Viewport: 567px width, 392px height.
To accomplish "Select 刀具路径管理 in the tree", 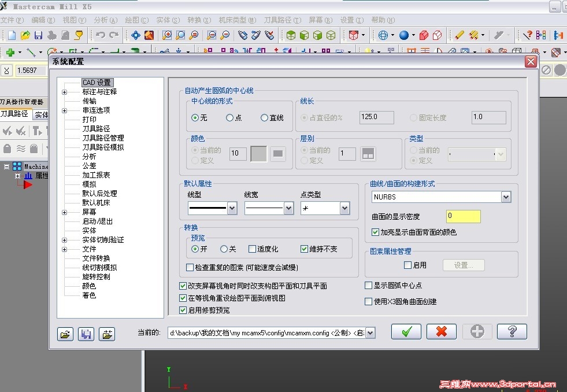I will [103, 138].
